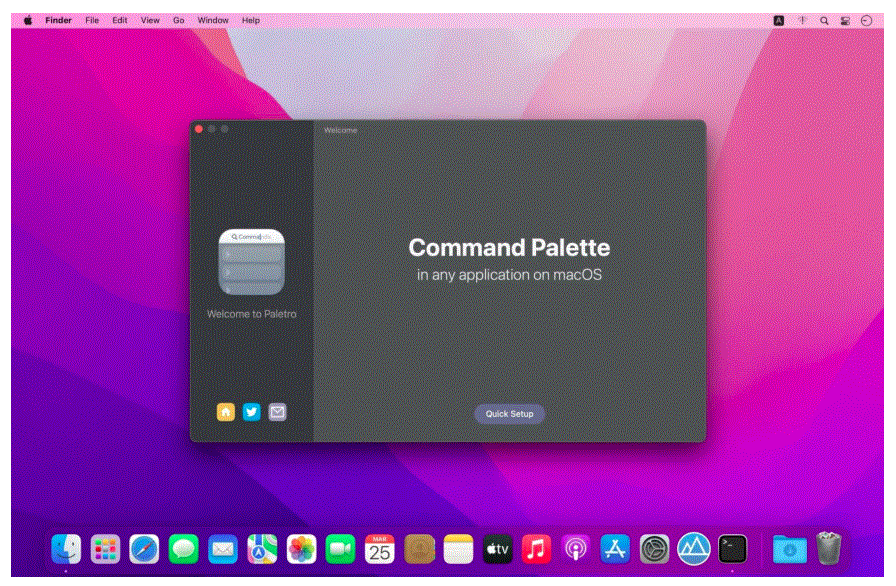Open the Go menu
The height and width of the screenshot is (586, 896).
[179, 20]
